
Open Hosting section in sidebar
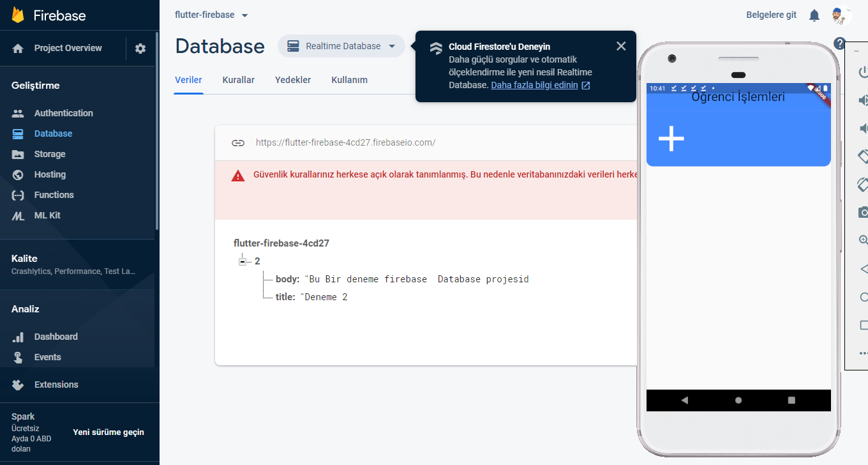(x=50, y=174)
